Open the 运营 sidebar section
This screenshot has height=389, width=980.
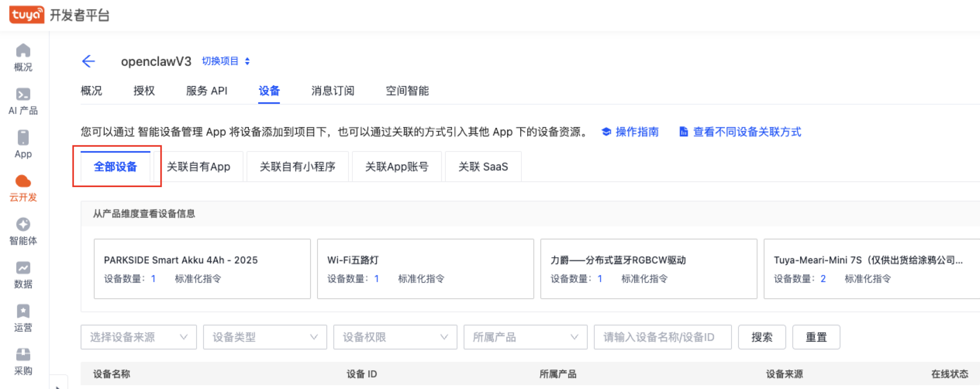23,317
